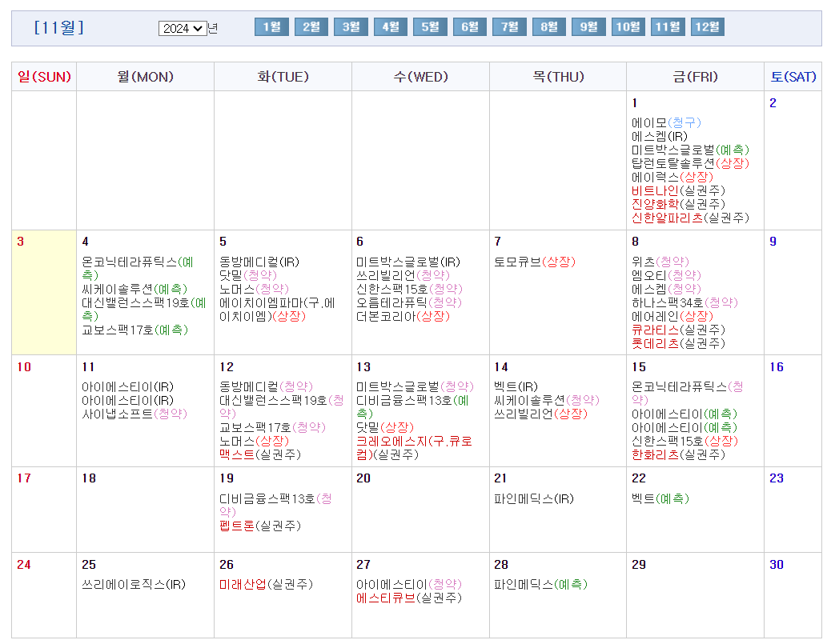Image resolution: width=831 pixels, height=644 pixels.
Task: Open 오름테라퓨틱(청약) on November 6
Action: (x=408, y=302)
